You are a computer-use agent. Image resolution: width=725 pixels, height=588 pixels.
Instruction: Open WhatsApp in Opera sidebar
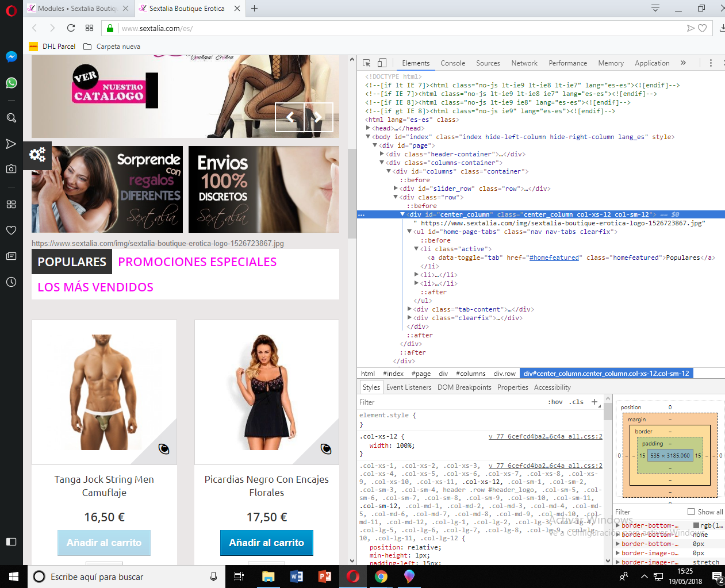point(11,83)
